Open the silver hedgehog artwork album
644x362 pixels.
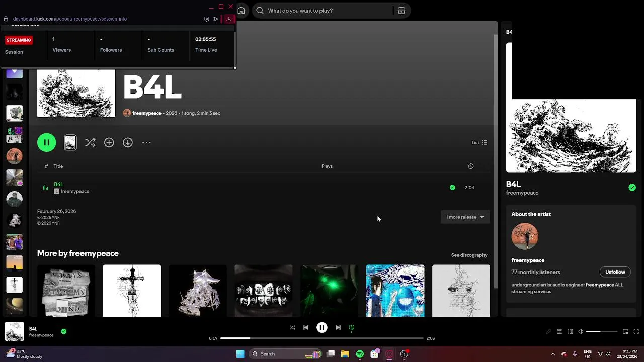point(198,291)
